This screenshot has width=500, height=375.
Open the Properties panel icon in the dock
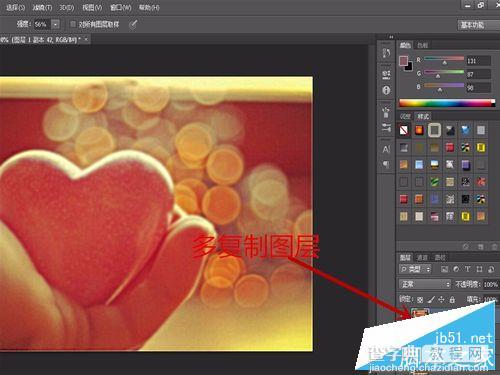pyautogui.click(x=386, y=74)
